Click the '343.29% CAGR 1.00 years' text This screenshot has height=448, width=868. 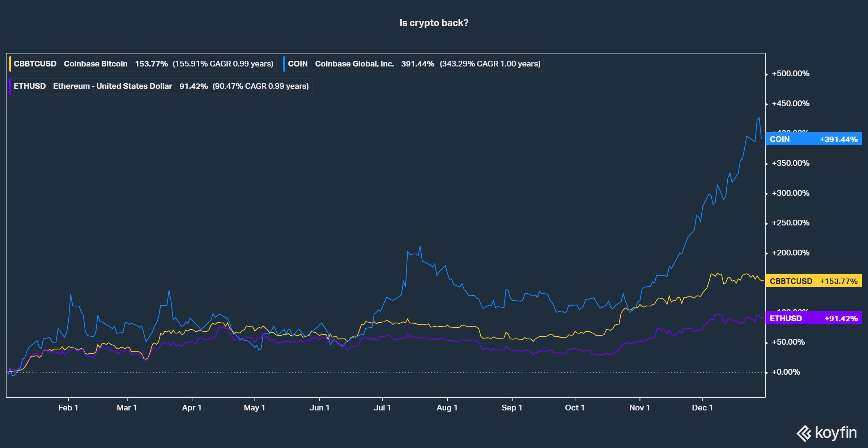pos(490,64)
